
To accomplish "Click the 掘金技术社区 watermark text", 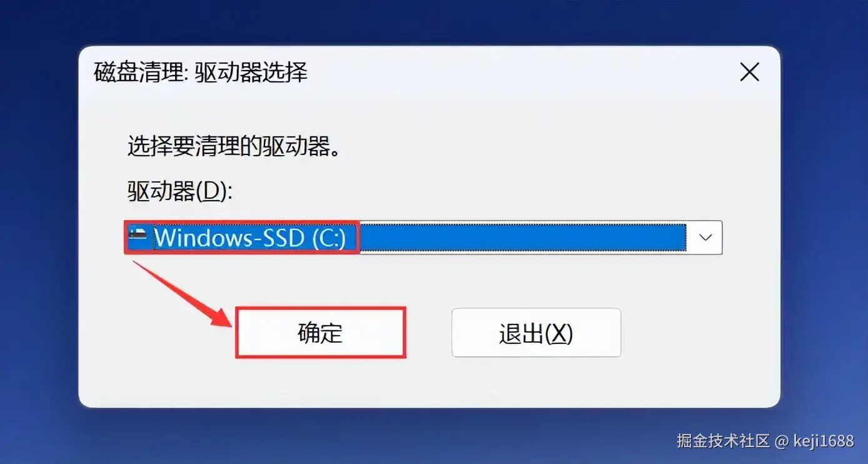I will [723, 440].
